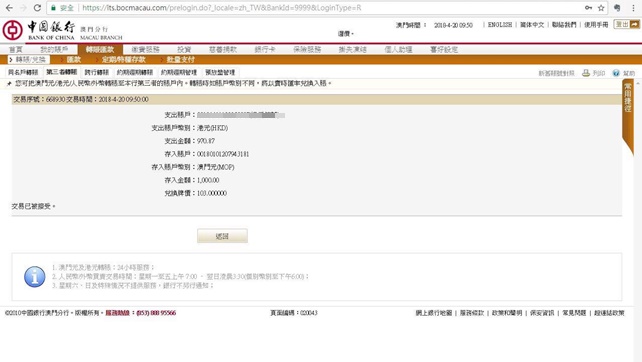Click the blue information circle icon
Image resolution: width=642 pixels, height=362 pixels.
pyautogui.click(x=35, y=276)
